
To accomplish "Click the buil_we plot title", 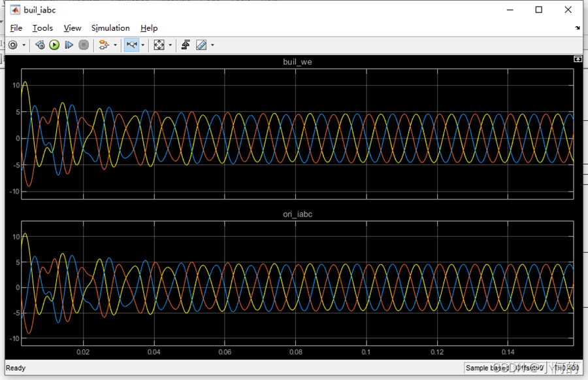I will point(297,62).
